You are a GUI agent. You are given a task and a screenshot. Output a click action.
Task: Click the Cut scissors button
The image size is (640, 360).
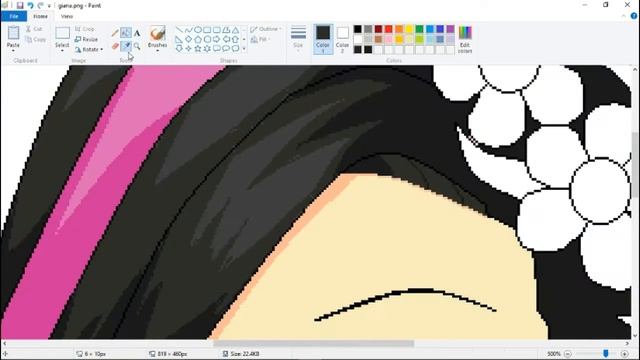point(34,29)
